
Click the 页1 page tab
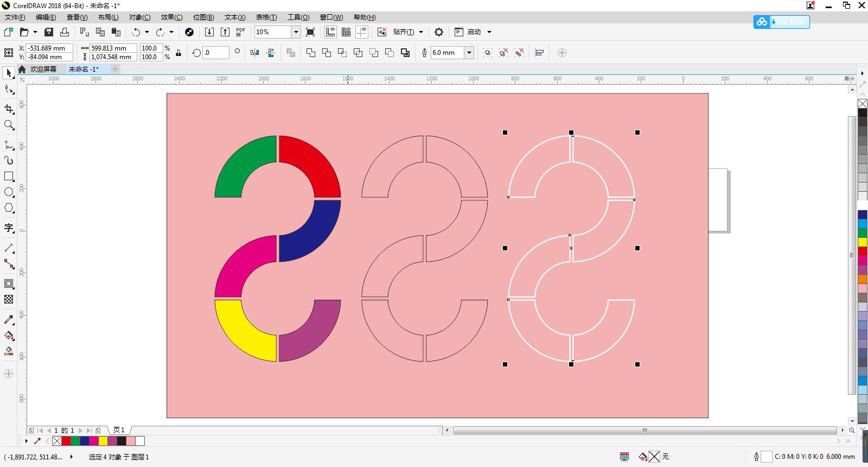[x=119, y=430]
